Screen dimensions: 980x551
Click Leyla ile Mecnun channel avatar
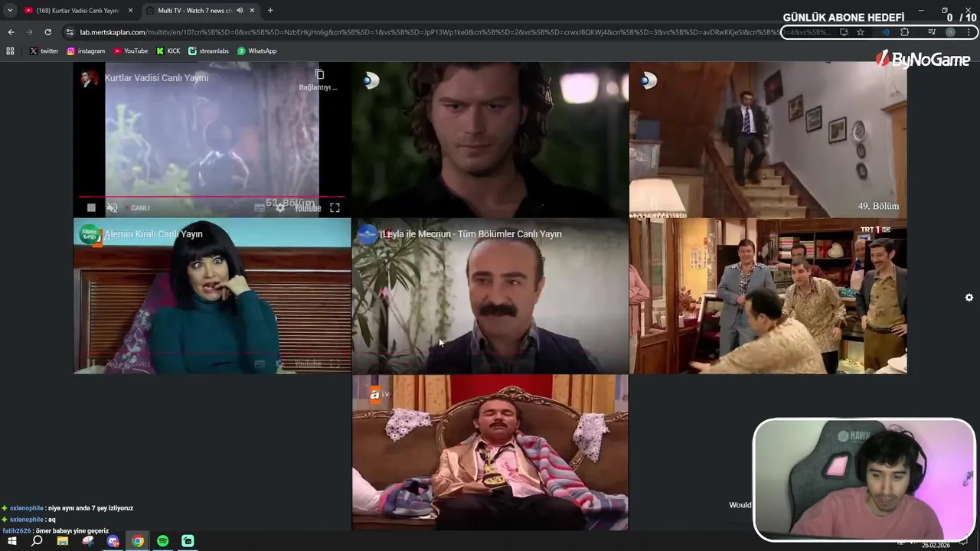point(367,234)
